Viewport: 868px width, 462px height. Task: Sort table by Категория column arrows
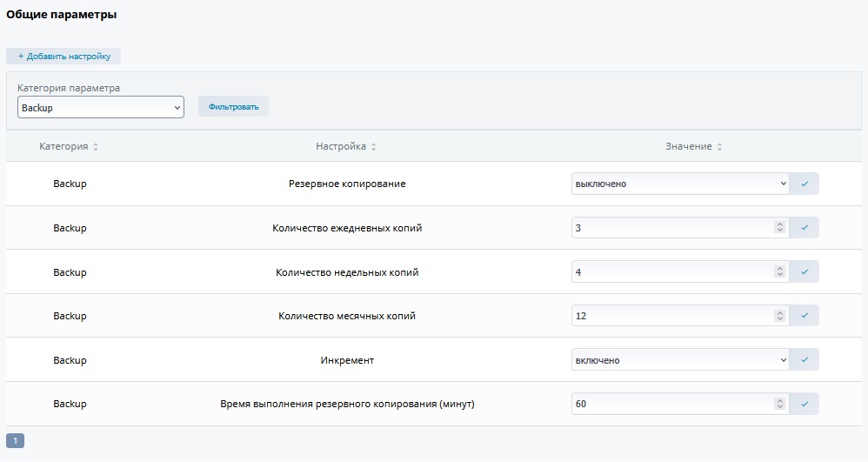pos(96,147)
